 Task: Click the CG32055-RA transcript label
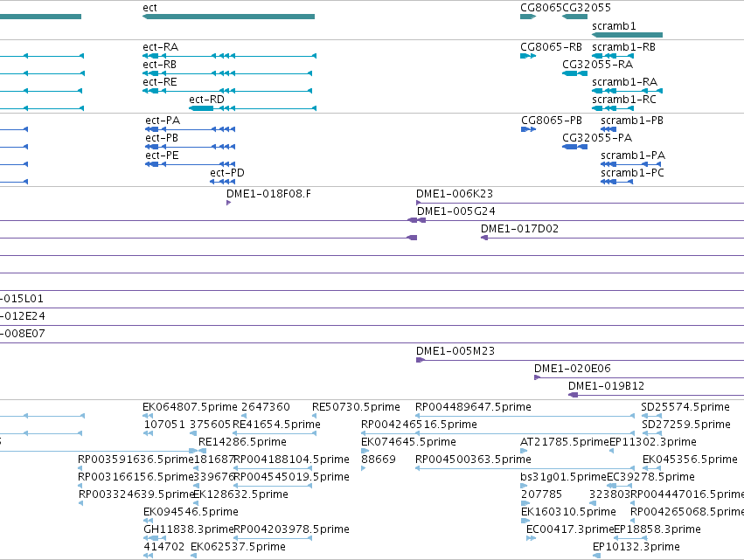pyautogui.click(x=597, y=65)
